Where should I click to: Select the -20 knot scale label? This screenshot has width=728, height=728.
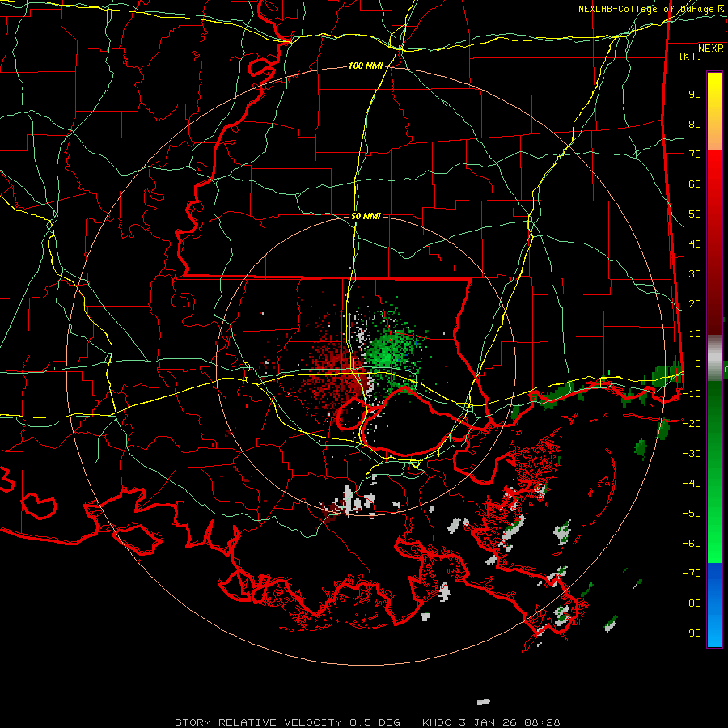692,424
